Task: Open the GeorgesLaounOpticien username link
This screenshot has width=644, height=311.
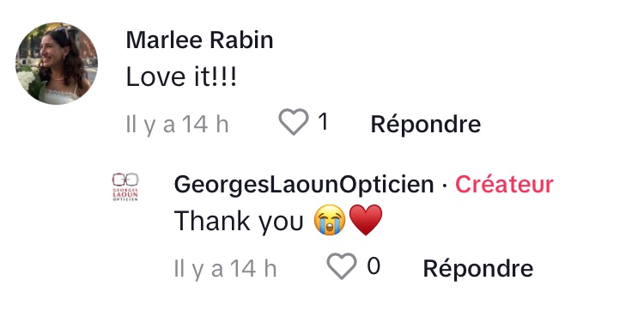Action: 304,185
